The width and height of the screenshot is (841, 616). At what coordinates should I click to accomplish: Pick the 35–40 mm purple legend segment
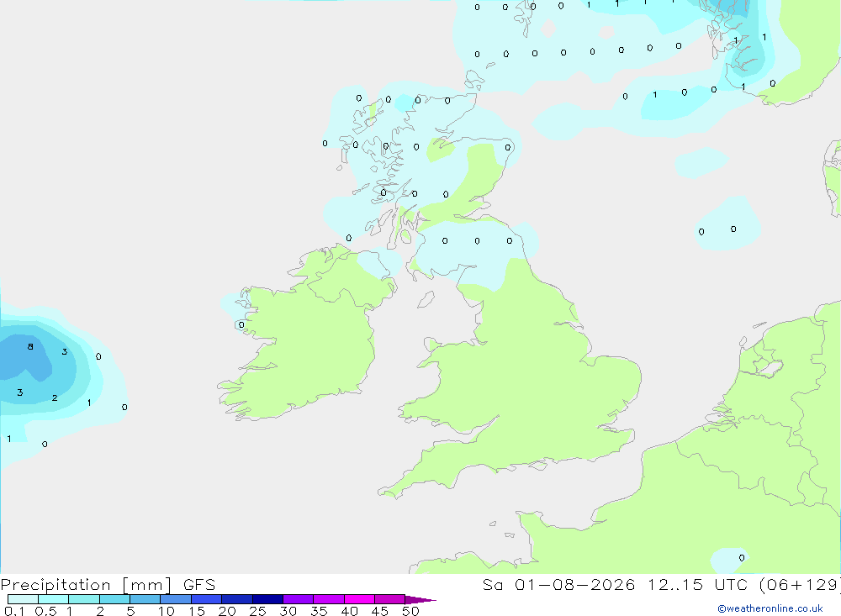(x=328, y=599)
